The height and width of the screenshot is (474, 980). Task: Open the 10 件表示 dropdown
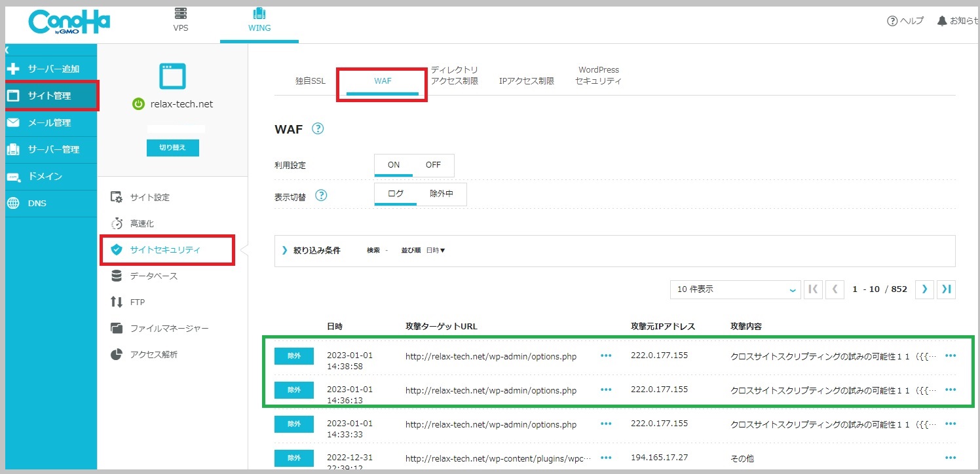[735, 289]
